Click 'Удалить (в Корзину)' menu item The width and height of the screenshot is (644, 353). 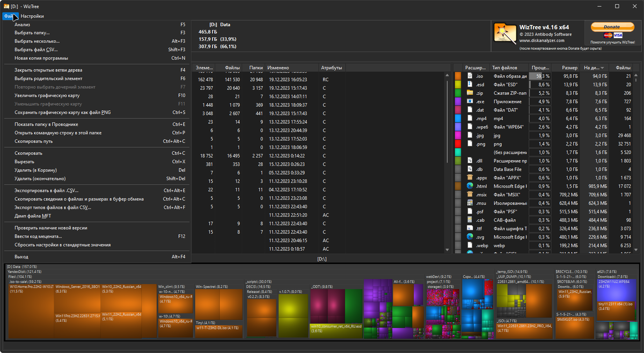(97, 170)
